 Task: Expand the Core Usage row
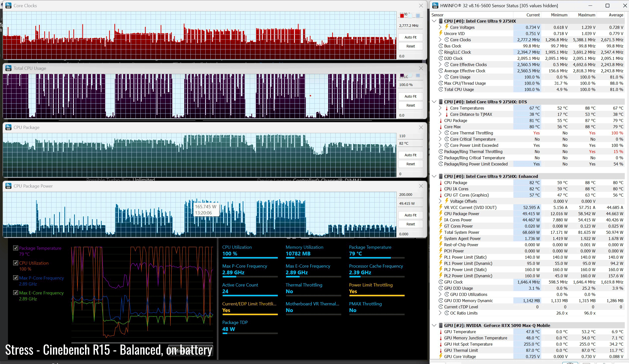[440, 77]
